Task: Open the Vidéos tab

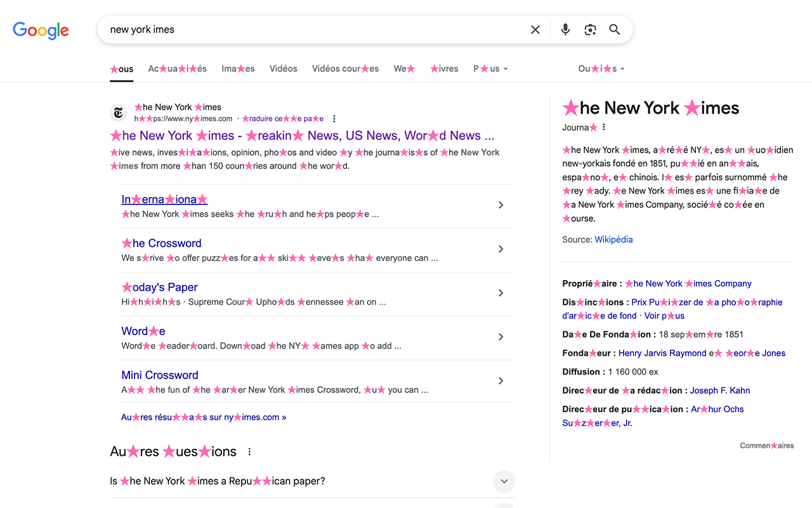Action: point(284,69)
